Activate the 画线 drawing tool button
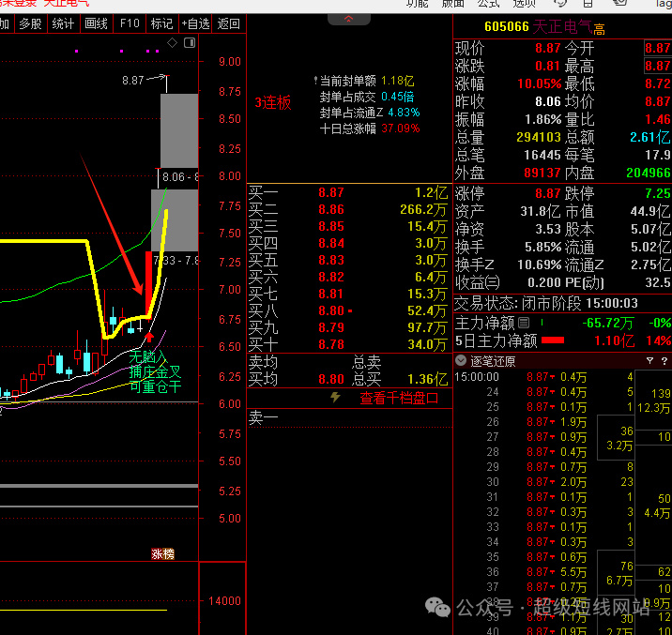 (96, 23)
